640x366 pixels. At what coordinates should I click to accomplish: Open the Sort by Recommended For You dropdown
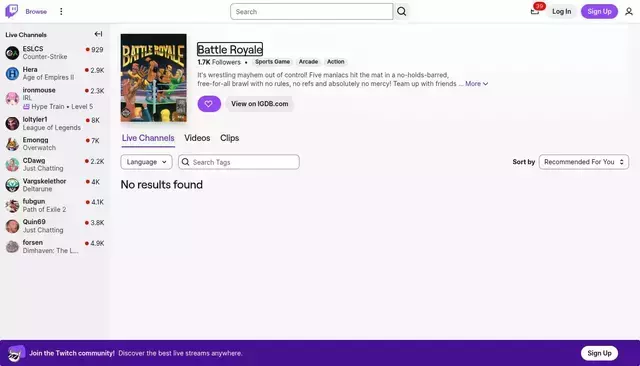[x=584, y=162]
